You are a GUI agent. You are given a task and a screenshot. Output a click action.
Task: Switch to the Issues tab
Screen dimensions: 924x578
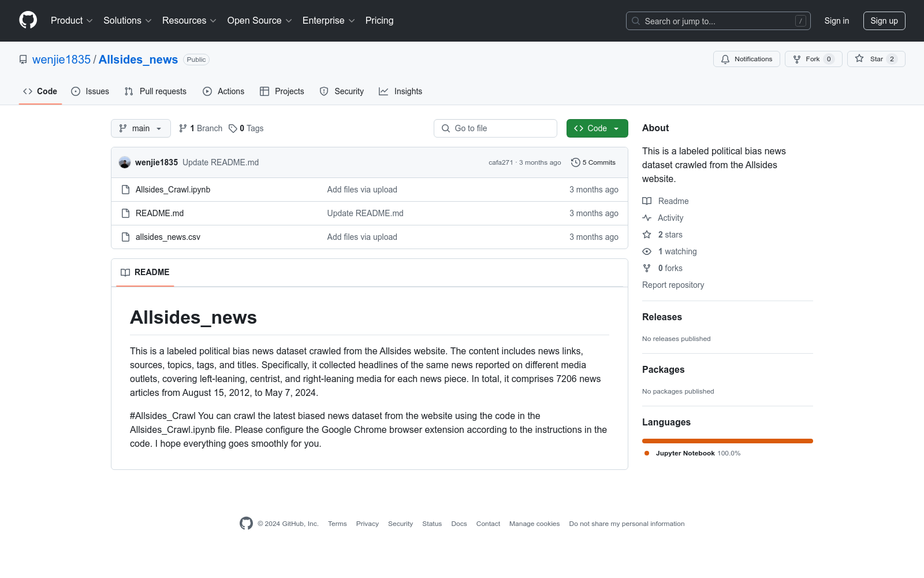tap(90, 91)
